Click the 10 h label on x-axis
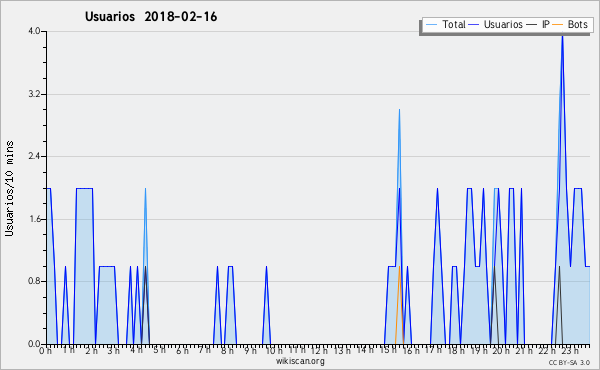The height and width of the screenshot is (370, 600). [x=274, y=351]
